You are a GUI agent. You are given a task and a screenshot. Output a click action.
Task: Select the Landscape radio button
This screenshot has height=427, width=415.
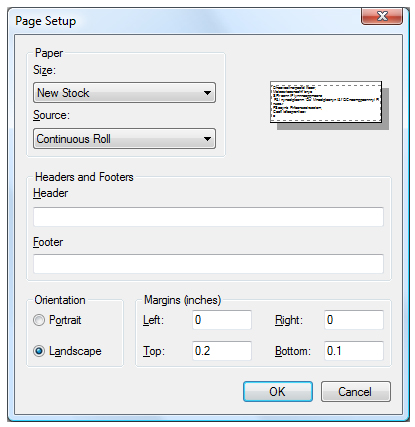coord(39,351)
